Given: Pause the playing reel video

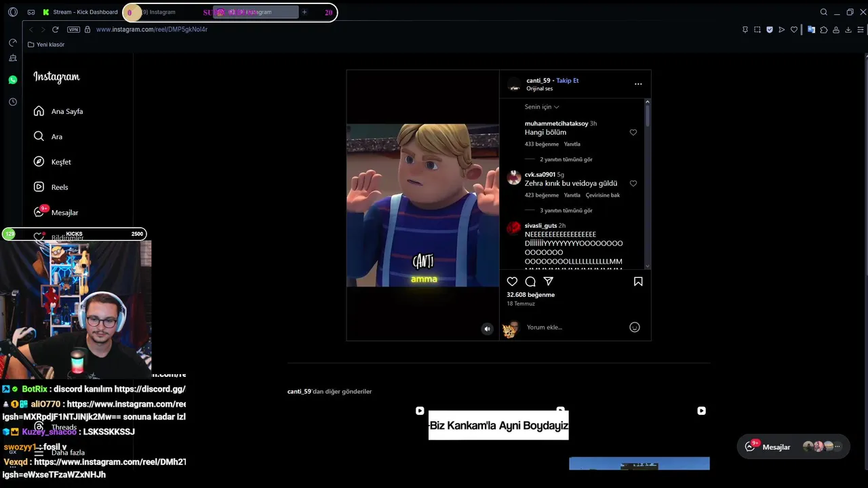Looking at the screenshot, I should (x=423, y=205).
